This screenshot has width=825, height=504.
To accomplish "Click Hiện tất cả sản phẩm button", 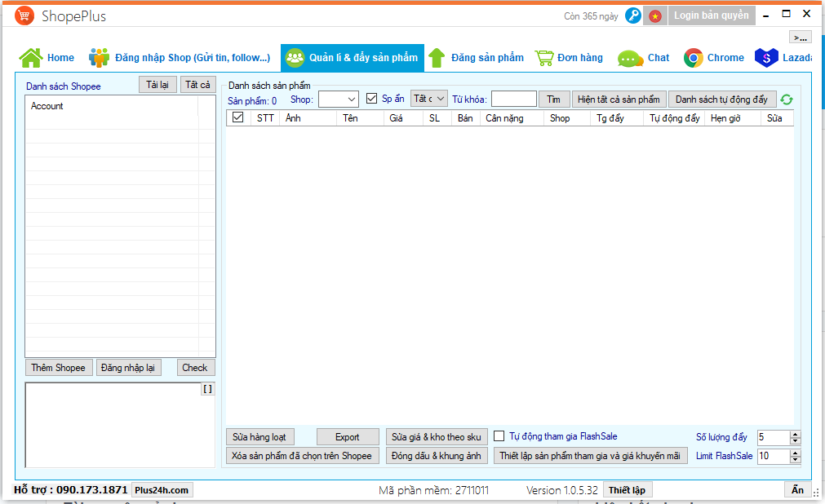I will (619, 99).
